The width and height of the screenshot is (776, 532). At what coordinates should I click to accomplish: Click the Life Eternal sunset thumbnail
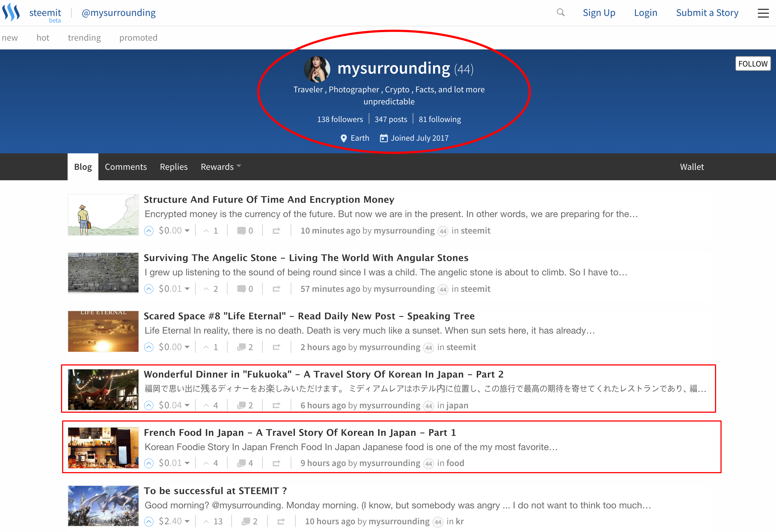pyautogui.click(x=103, y=331)
